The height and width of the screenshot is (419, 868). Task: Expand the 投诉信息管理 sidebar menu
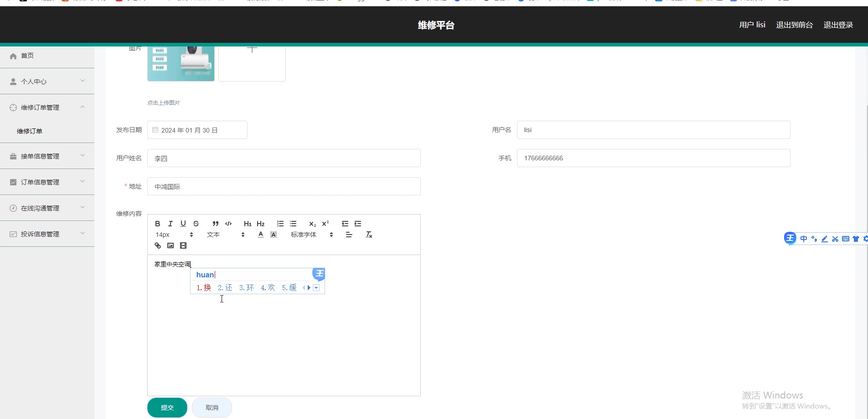47,234
